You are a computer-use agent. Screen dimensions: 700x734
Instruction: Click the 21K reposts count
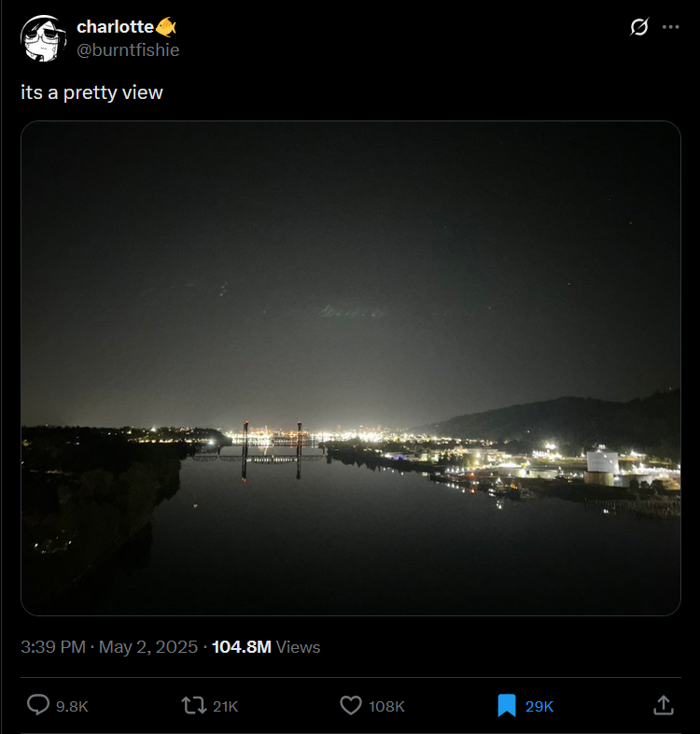pos(226,706)
